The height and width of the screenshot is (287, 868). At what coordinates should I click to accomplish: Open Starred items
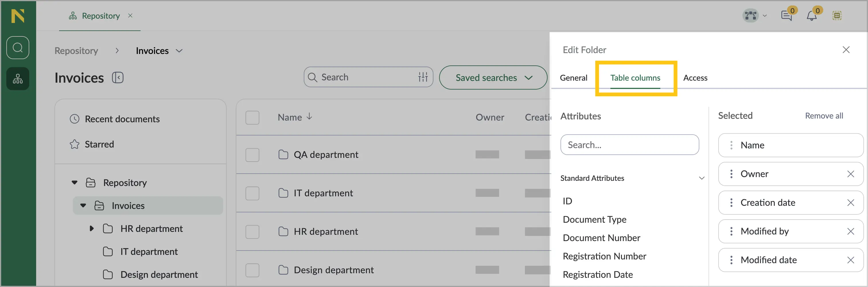click(100, 144)
